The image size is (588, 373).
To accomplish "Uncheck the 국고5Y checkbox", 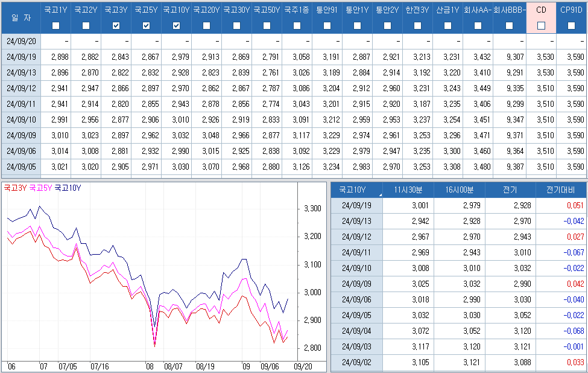I will click(x=146, y=25).
